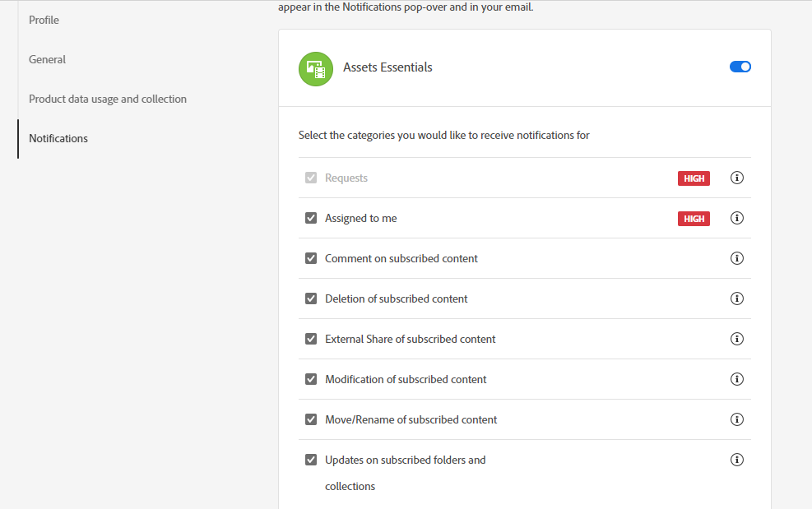Uncheck Modification of subscribed content
The image size is (812, 509).
311,379
